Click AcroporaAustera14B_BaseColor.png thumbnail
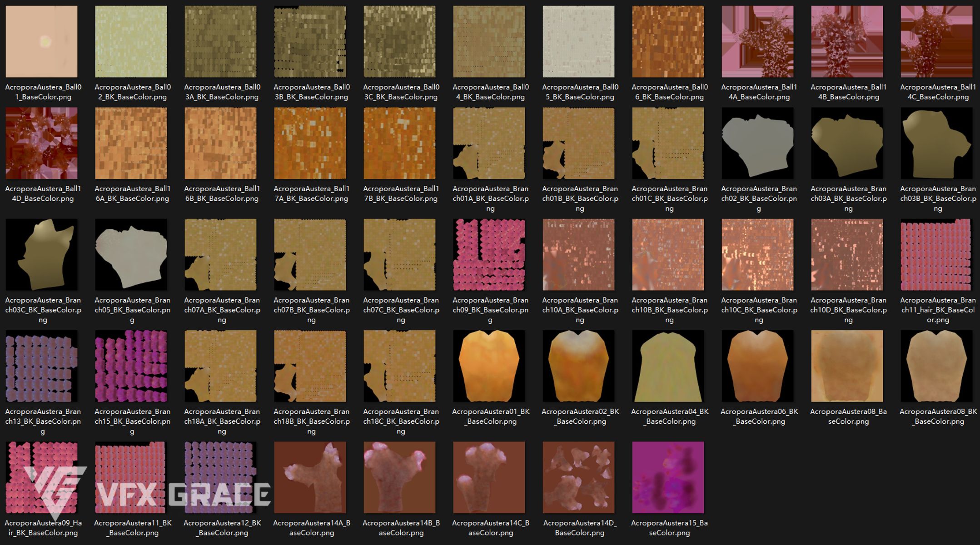The width and height of the screenshot is (980, 545). (399, 477)
